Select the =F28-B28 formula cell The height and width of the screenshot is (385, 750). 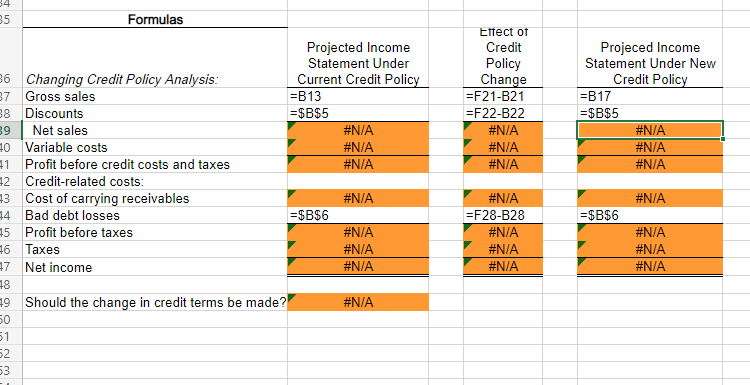click(x=503, y=216)
